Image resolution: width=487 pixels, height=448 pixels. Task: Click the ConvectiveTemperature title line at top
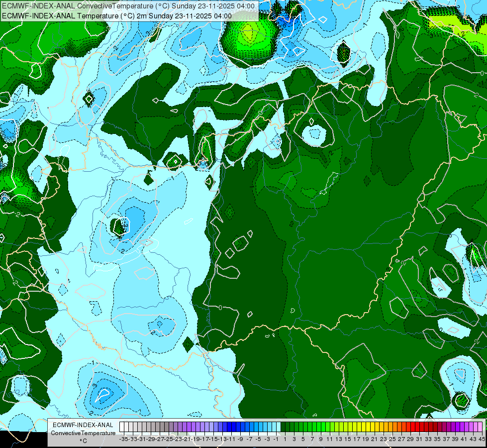tap(128, 6)
